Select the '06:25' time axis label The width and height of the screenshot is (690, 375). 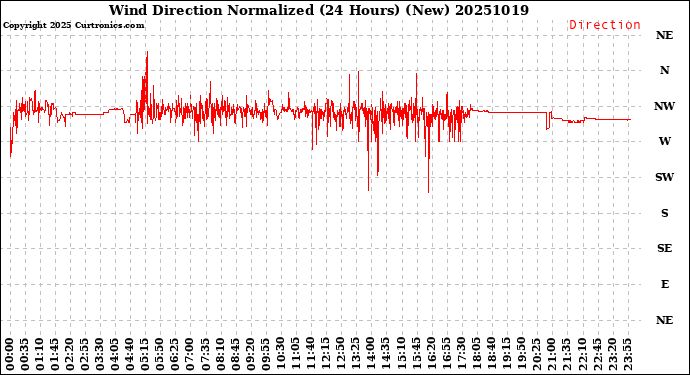pos(175,355)
